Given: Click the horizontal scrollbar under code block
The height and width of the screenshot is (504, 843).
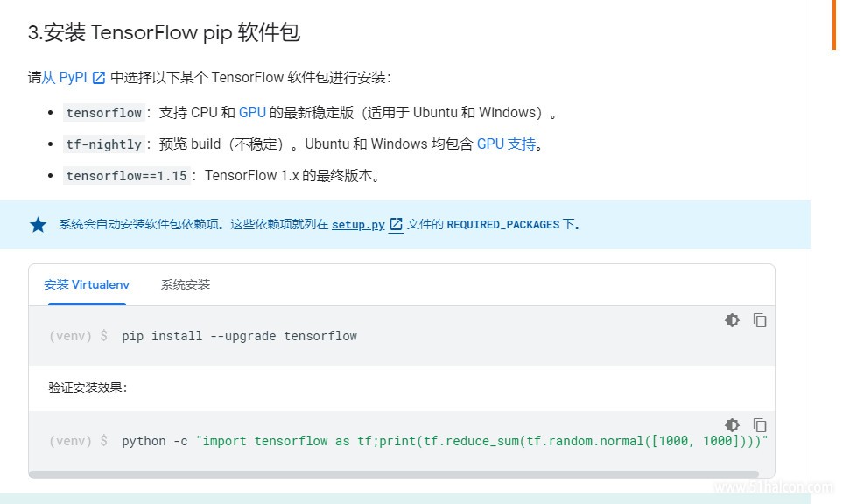Looking at the screenshot, I should click(x=394, y=474).
